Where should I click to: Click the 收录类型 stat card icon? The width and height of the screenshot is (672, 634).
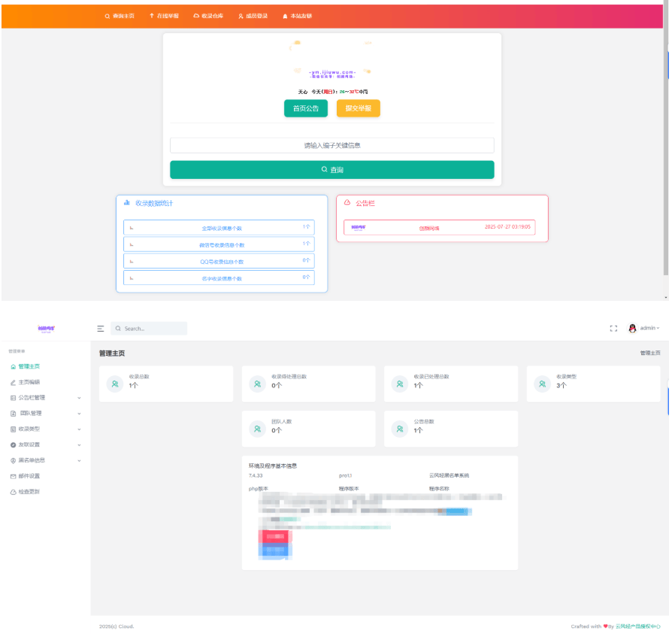543,384
